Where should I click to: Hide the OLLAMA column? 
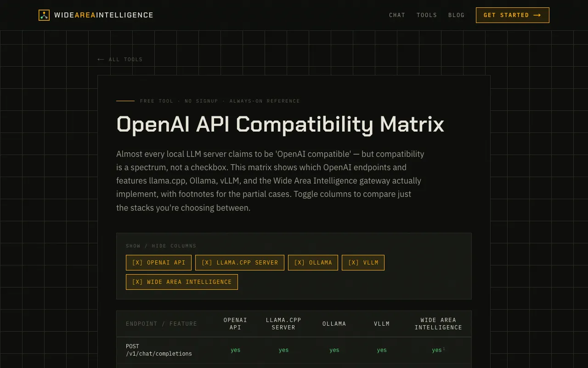tap(313, 263)
